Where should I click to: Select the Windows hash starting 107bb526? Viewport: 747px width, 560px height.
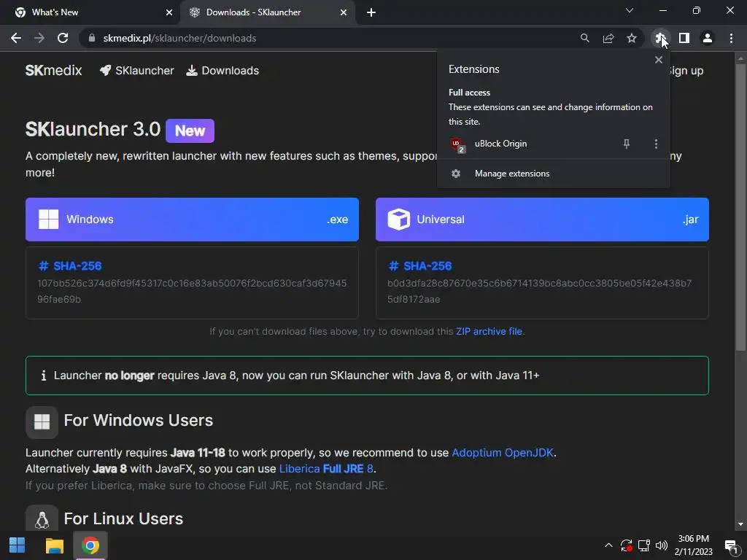192,291
